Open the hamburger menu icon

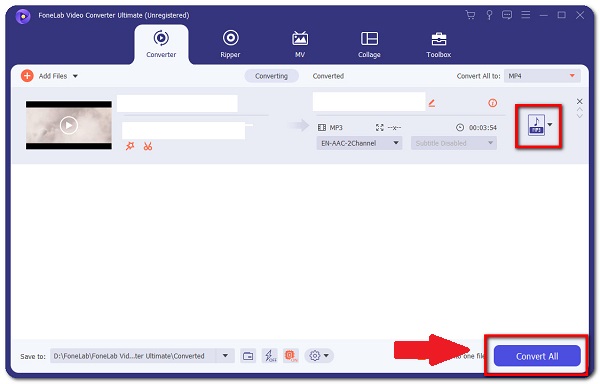(x=526, y=15)
